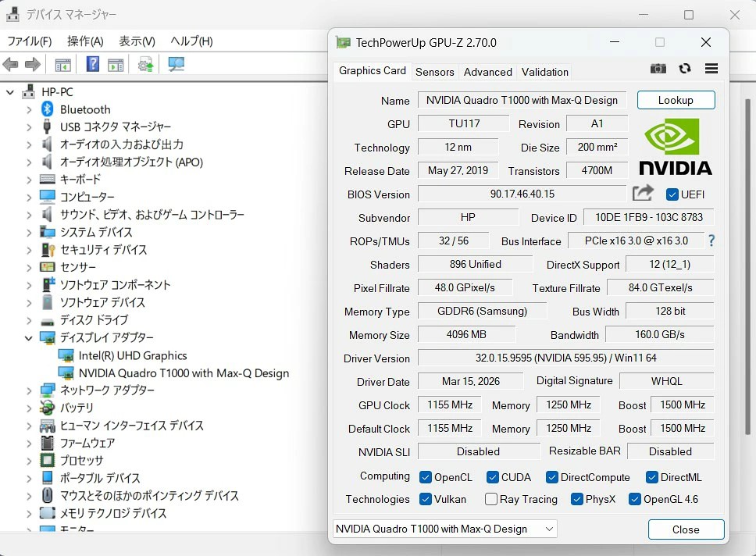Click the BIOS Version field
Screen dimensions: 756x556
[x=522, y=194]
